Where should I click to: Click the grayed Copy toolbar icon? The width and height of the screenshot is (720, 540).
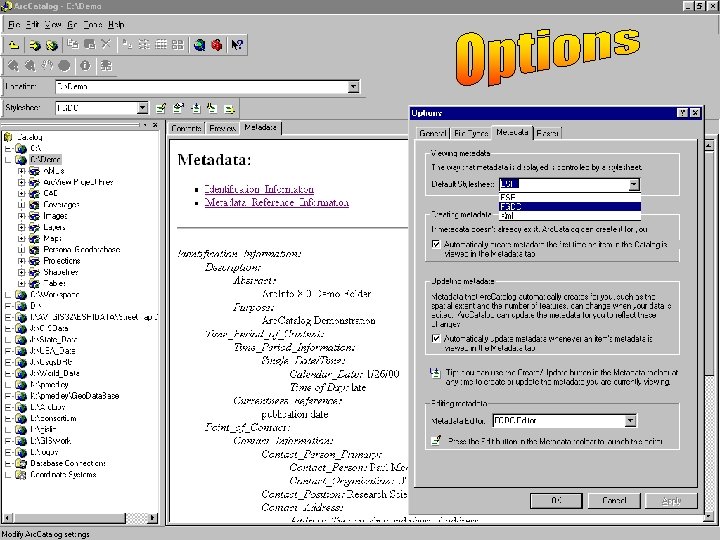(x=73, y=45)
